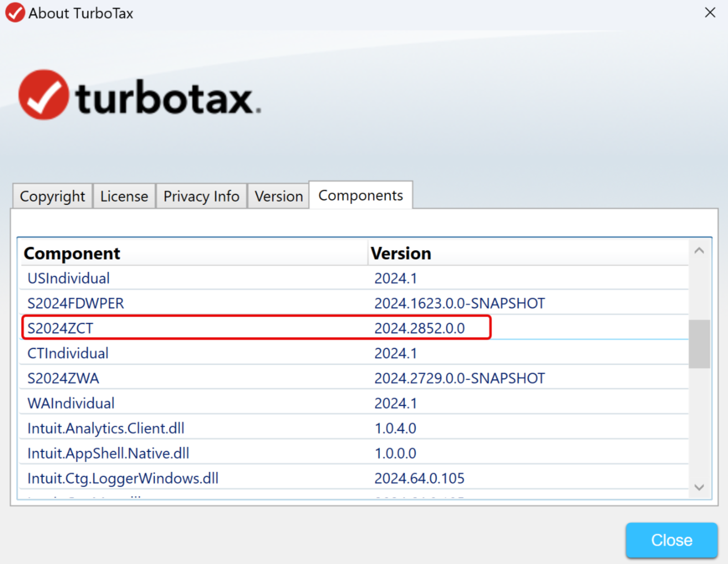
Task: Click version 2024.1623.0.0-SNAPSHOT
Action: coord(459,304)
